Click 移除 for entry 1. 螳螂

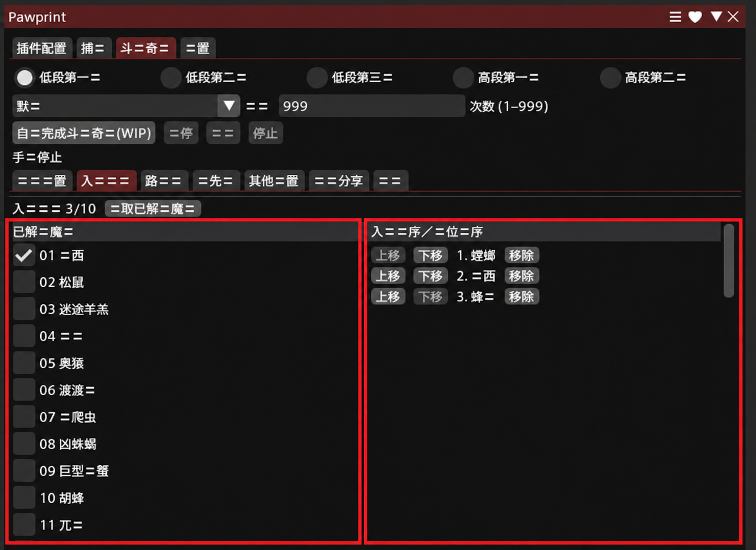(x=521, y=255)
